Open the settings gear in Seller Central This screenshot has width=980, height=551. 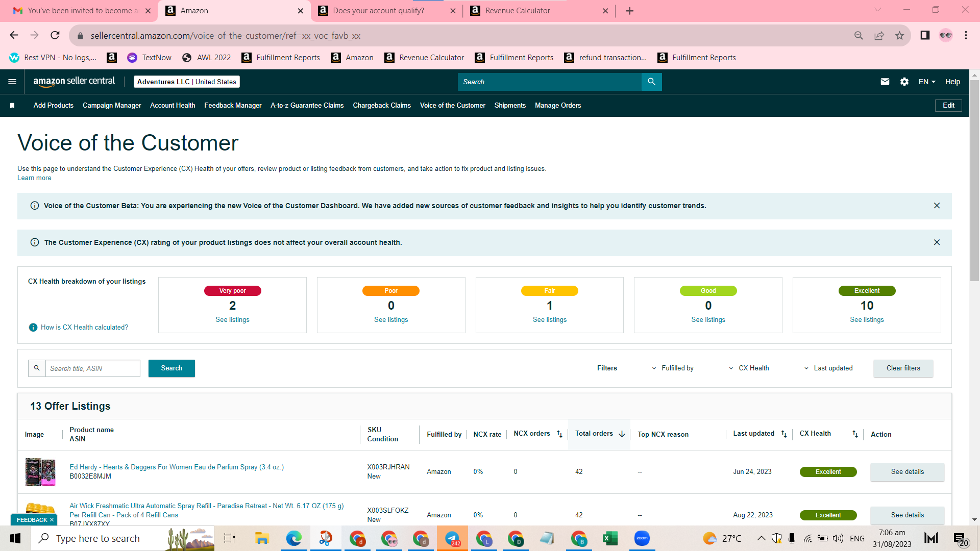click(904, 82)
